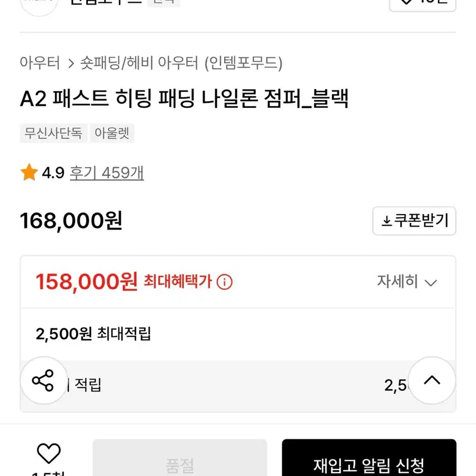Click the orange star rating icon
The height and width of the screenshot is (476, 476).
pyautogui.click(x=29, y=173)
